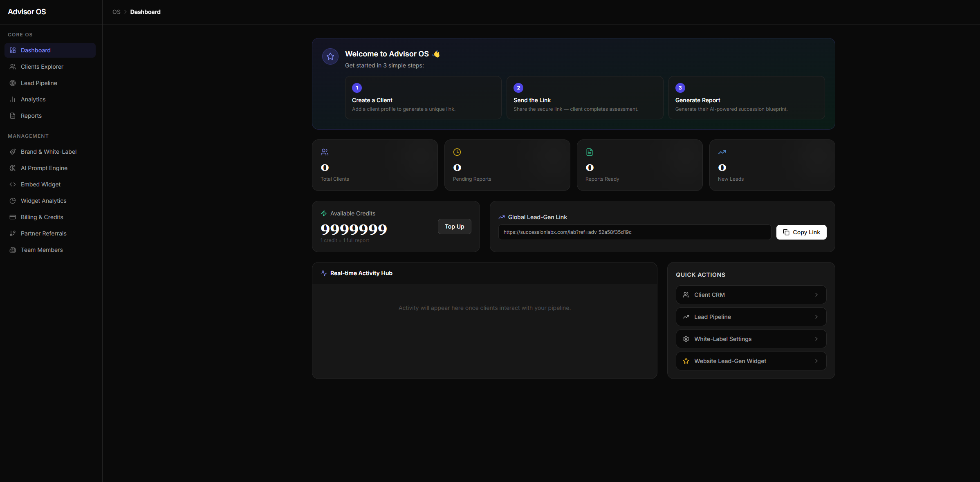Click the Total Clients stat card
The width and height of the screenshot is (980, 482).
(x=375, y=165)
